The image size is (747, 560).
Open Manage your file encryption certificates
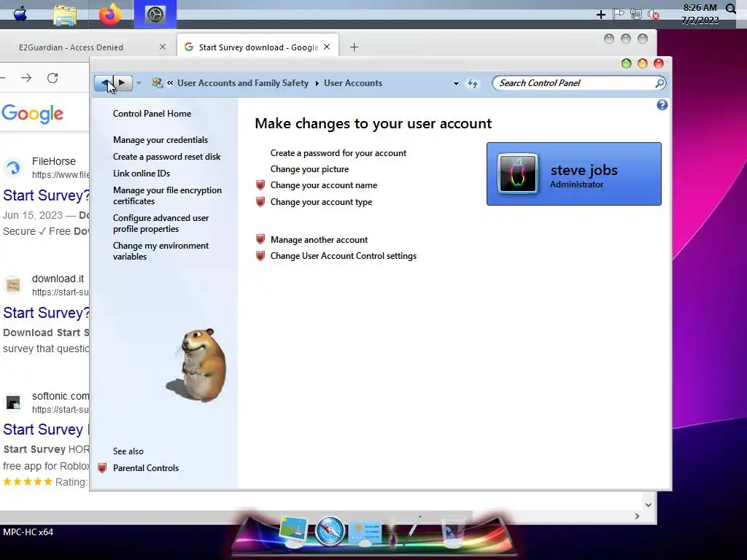[x=167, y=195]
